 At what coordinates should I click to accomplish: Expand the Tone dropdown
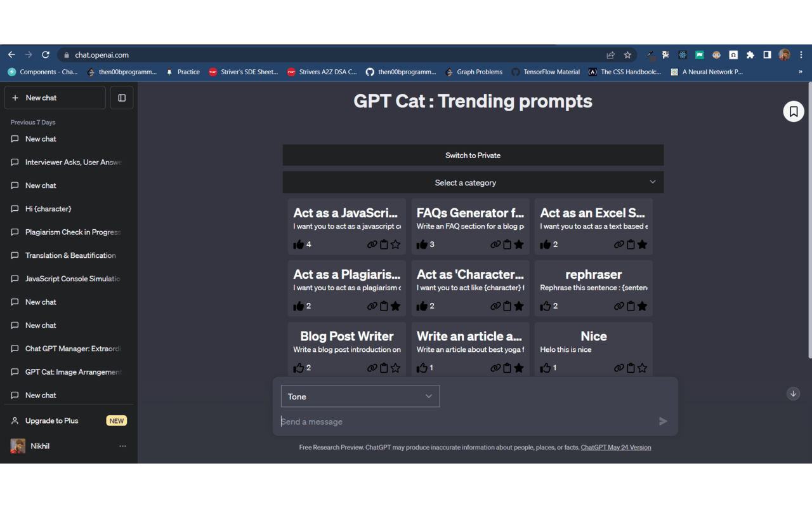tap(360, 396)
